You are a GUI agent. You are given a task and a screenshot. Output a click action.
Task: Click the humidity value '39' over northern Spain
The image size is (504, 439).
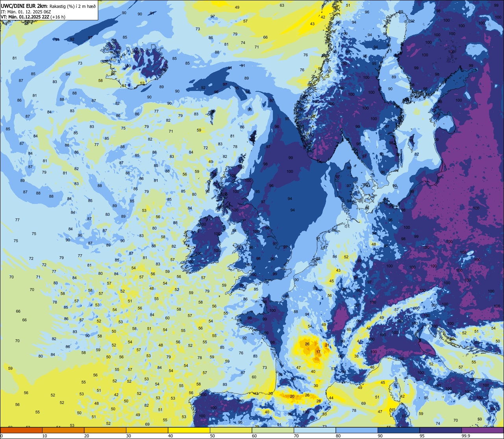271,393
